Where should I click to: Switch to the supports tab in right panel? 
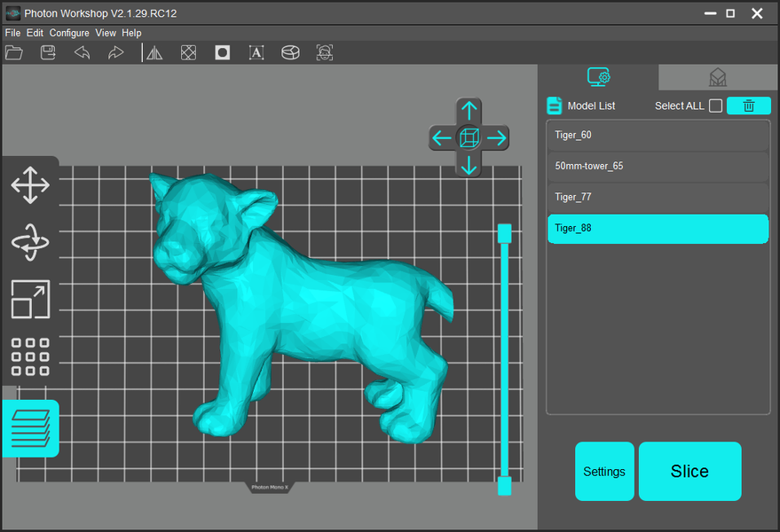click(x=718, y=77)
